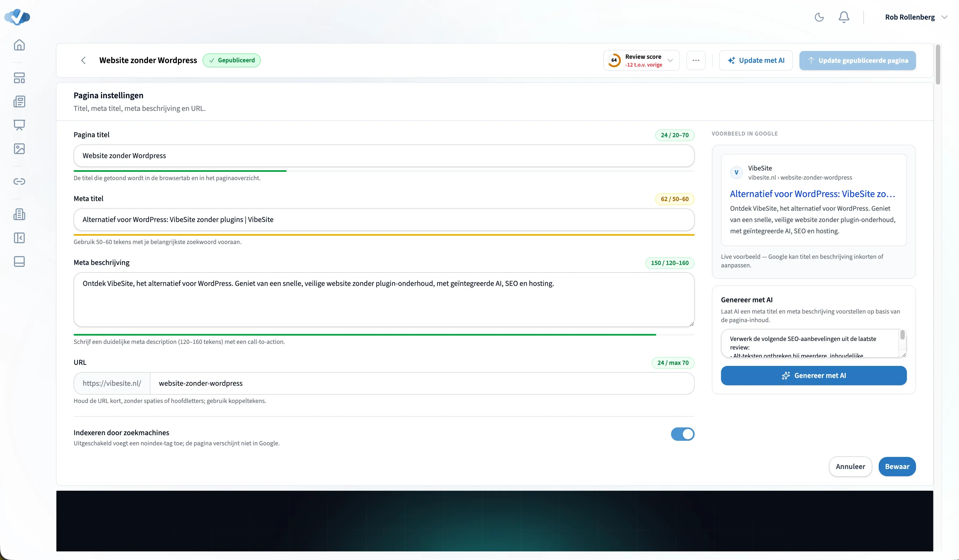Click the VOORBEELD IN GOOGLE label
Screen dimensions: 959x560
[x=744, y=133]
